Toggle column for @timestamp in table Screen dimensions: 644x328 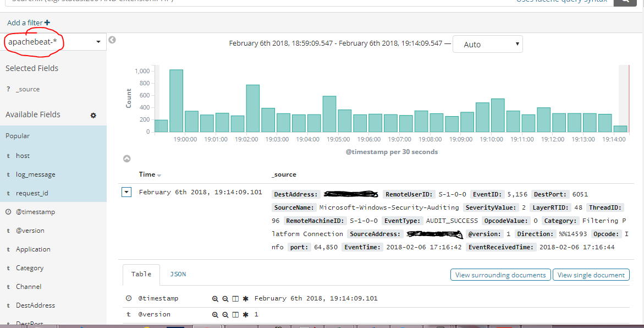click(x=235, y=299)
